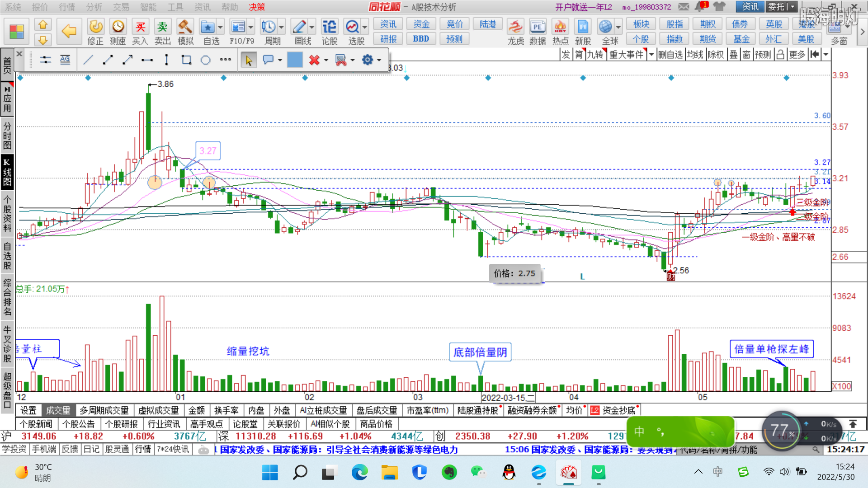The height and width of the screenshot is (488, 868).
Task: Click the 删自选 button
Action: click(x=670, y=55)
